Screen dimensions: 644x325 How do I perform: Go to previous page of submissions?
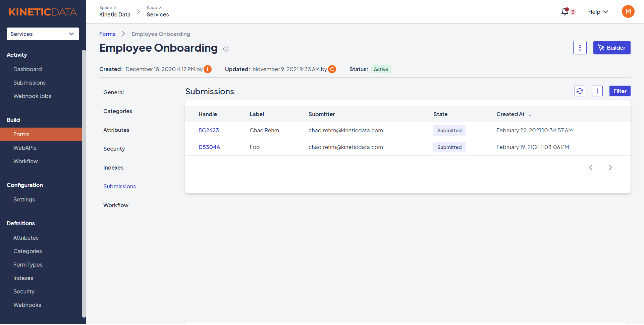click(x=591, y=168)
